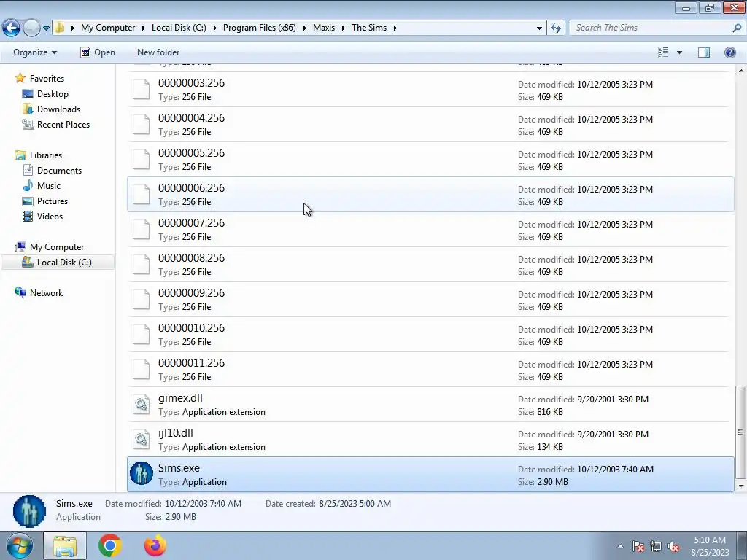
Task: Click the Open toolbar button
Action: [98, 52]
